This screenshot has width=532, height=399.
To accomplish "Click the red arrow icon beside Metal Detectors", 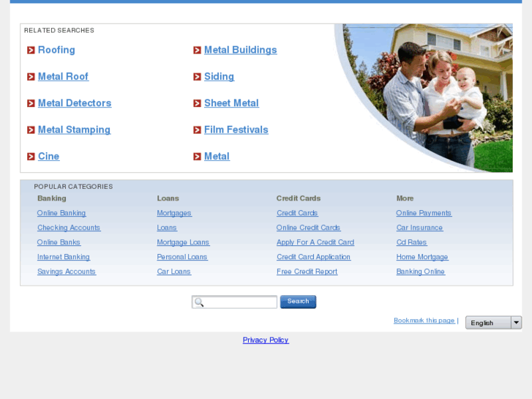I will tap(31, 103).
